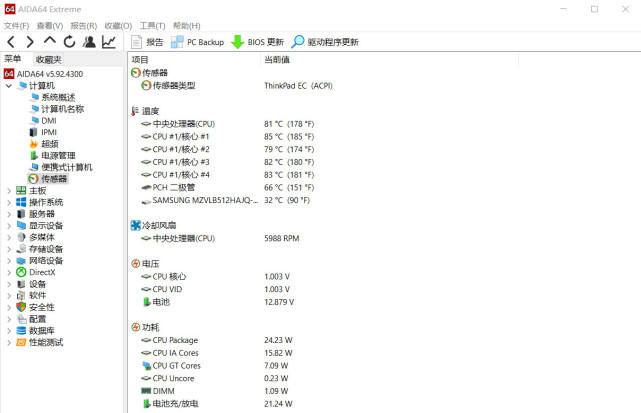
Task: Select IPMI in the tree
Action: 44,132
